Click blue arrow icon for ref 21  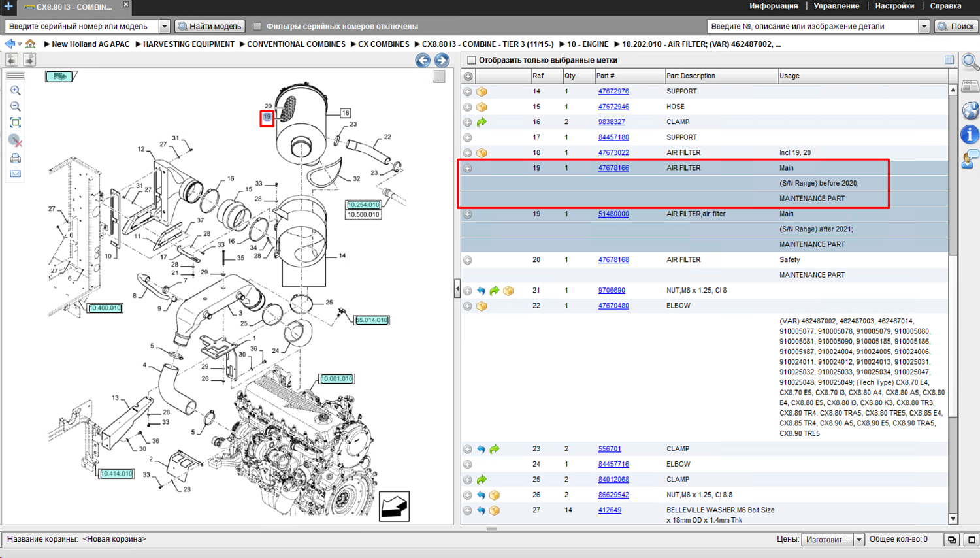(482, 291)
